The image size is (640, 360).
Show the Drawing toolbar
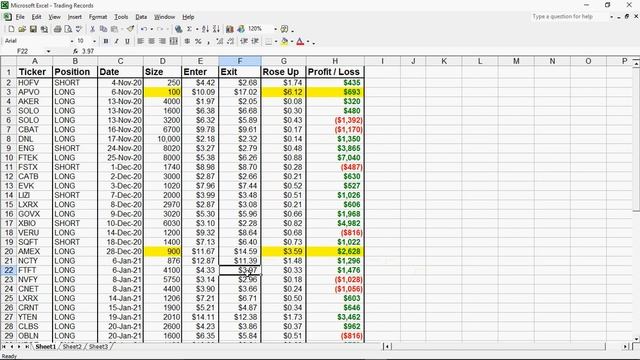[x=241, y=29]
